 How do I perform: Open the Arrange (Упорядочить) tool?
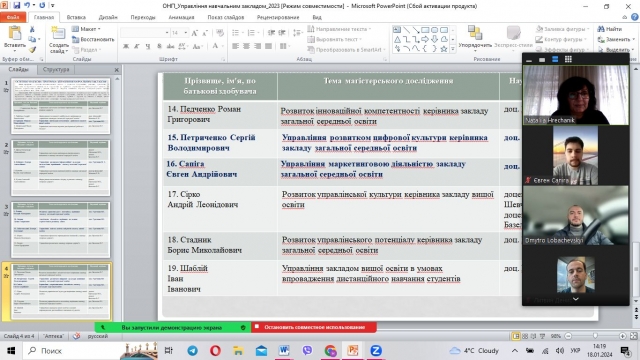coord(475,38)
